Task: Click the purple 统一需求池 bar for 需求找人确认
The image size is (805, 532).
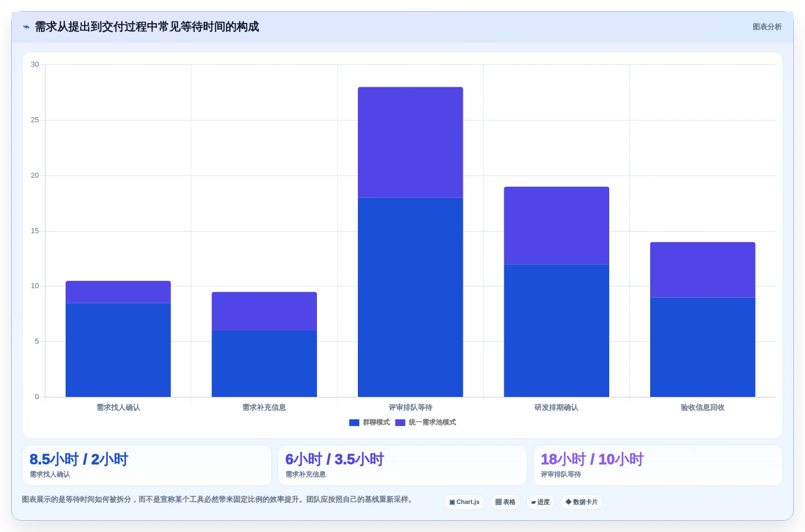Action: (118, 292)
